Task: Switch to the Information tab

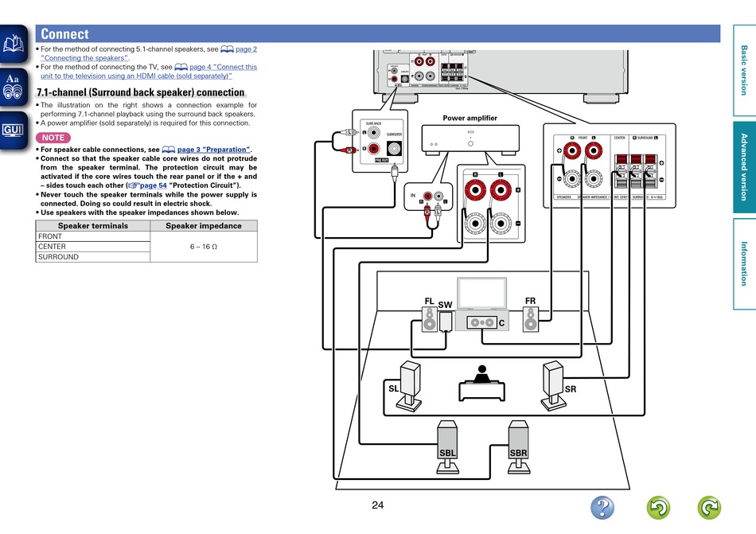Action: pos(744,263)
